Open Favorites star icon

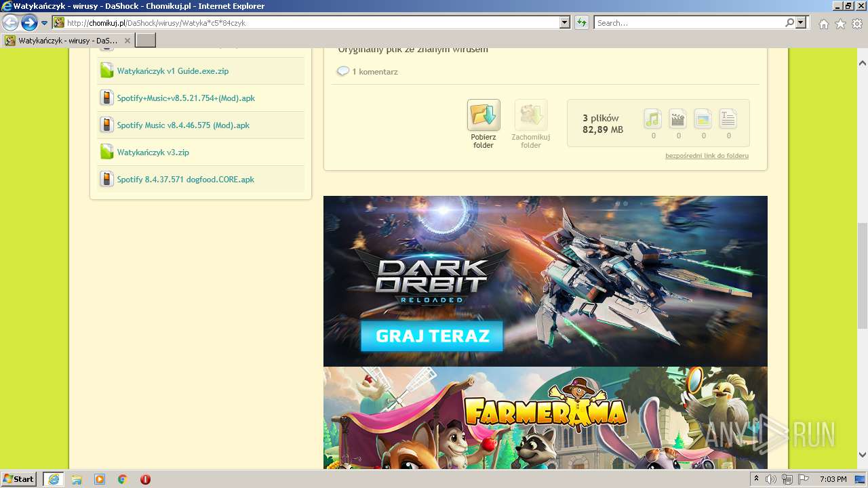tap(840, 24)
